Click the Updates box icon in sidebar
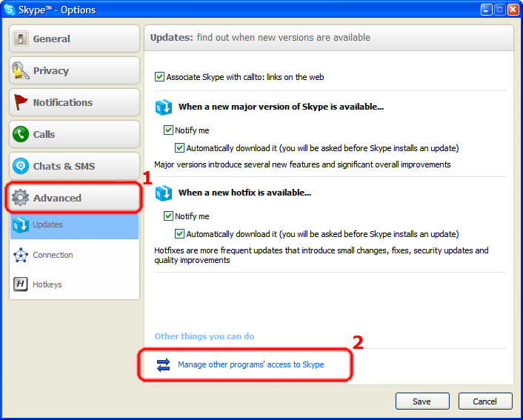 (21, 225)
